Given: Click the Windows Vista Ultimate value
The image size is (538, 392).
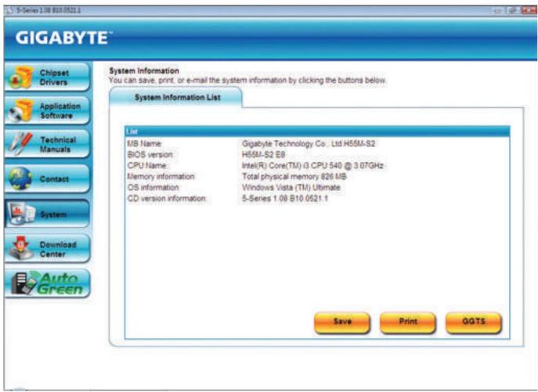Looking at the screenshot, I should point(291,188).
